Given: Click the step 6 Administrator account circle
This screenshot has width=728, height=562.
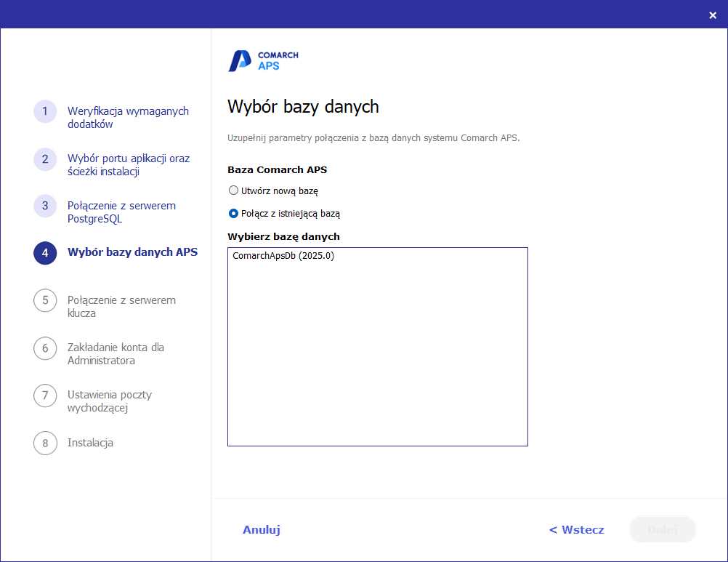Looking at the screenshot, I should [x=44, y=348].
